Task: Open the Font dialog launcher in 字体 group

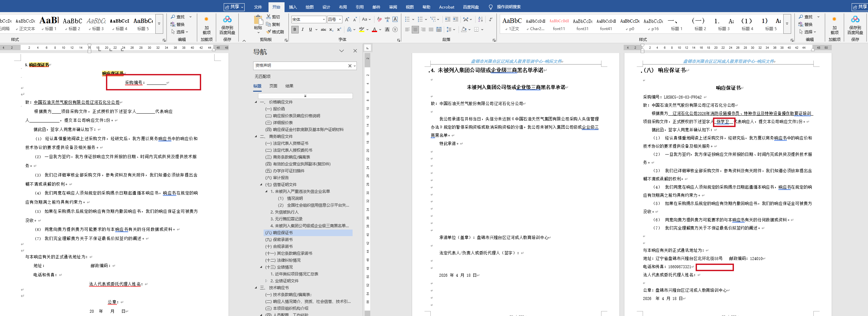Action: 399,40
